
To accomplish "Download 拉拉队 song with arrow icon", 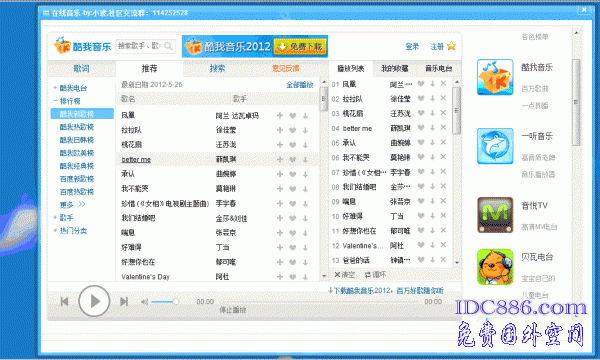I will (x=305, y=130).
